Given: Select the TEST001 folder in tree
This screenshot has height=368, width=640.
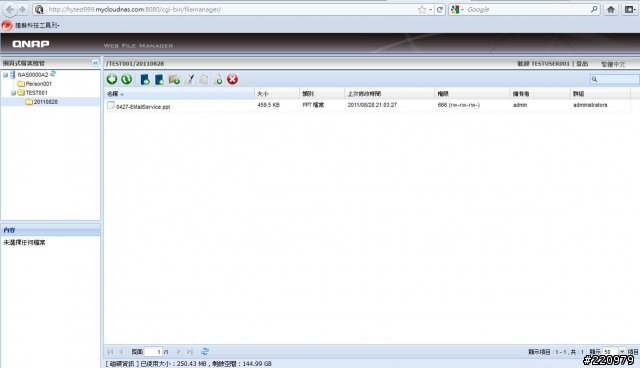Looking at the screenshot, I should (36, 93).
